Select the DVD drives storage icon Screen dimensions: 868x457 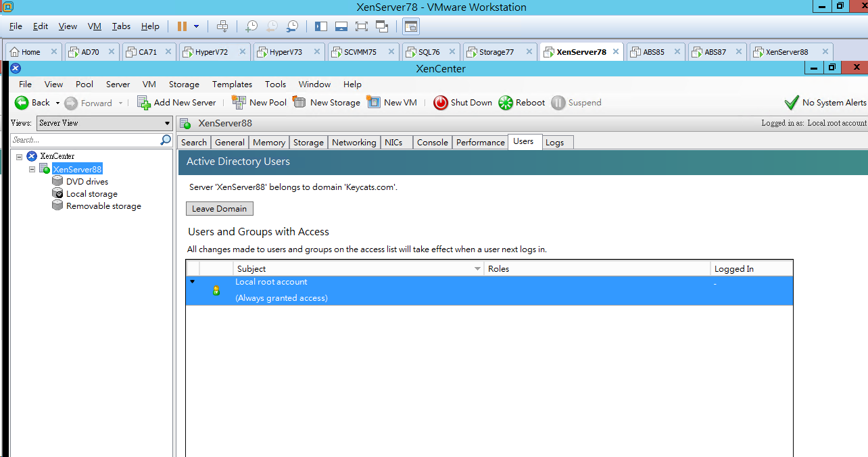click(58, 181)
